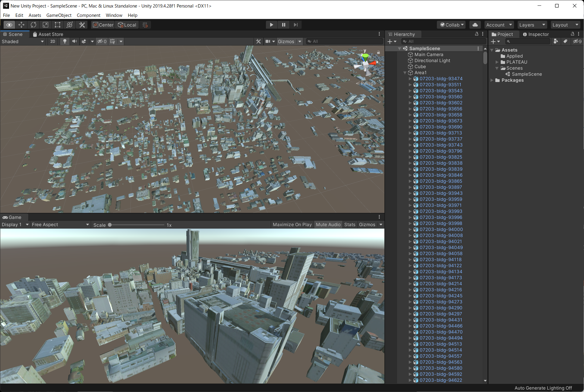Switch to the Asset Store tab
The height and width of the screenshot is (392, 584).
[48, 34]
